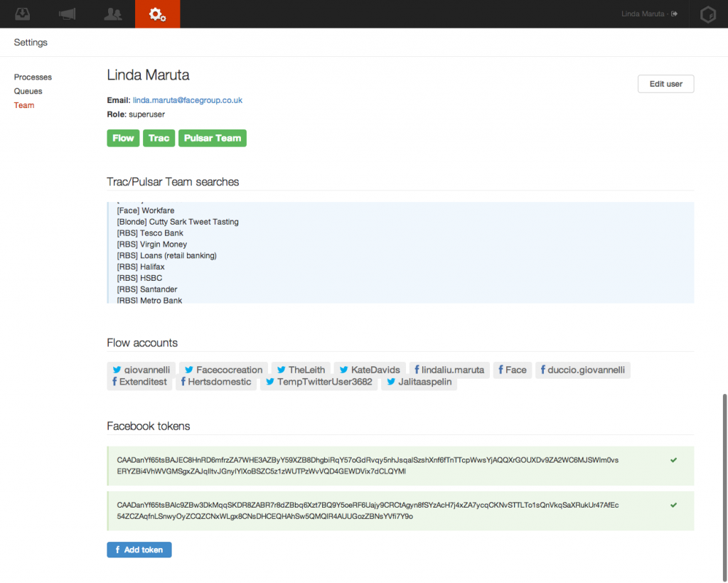Click the green Pulsar Team badge
The image size is (728, 583).
click(213, 138)
